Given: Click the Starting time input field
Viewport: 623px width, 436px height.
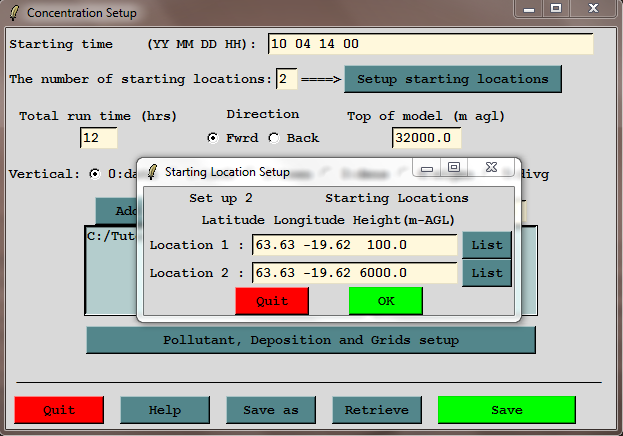Looking at the screenshot, I should coord(430,44).
